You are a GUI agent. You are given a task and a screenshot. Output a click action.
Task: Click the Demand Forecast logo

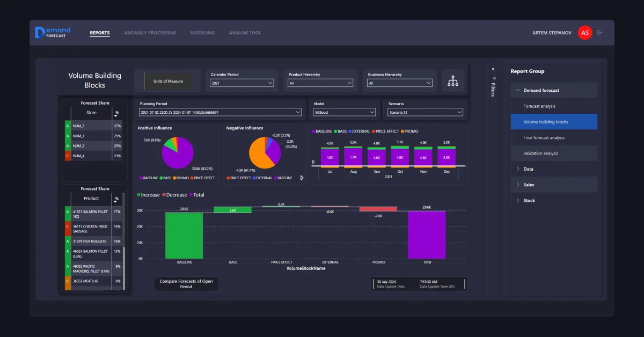53,33
